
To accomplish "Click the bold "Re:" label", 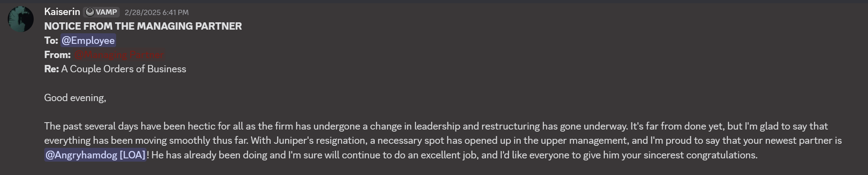I will (52, 69).
